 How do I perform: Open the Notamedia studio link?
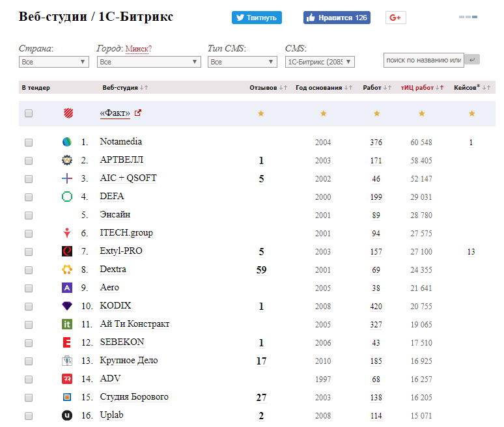click(x=121, y=141)
